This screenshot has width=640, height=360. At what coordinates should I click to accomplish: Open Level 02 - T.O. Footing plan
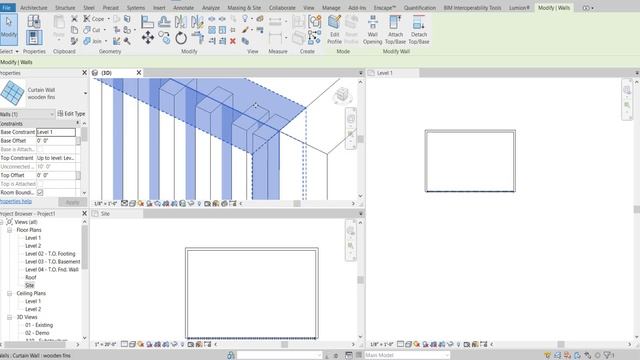(x=50, y=254)
